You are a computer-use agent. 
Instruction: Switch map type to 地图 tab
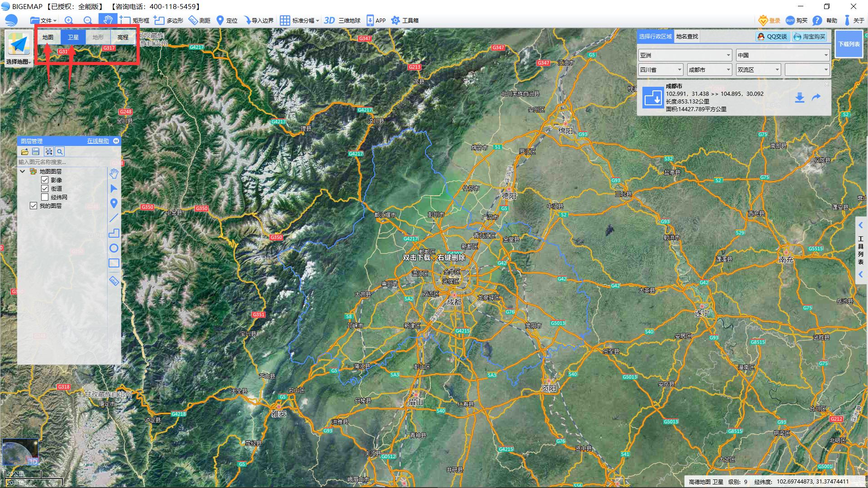(48, 37)
